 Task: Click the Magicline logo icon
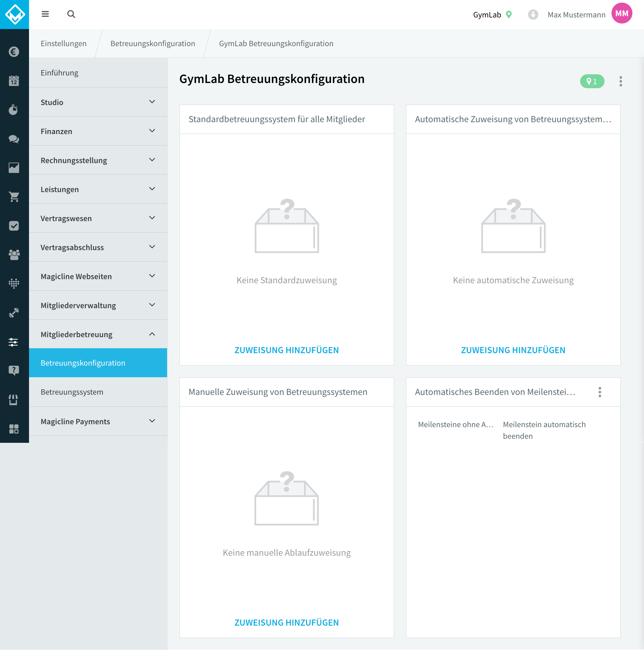point(15,15)
